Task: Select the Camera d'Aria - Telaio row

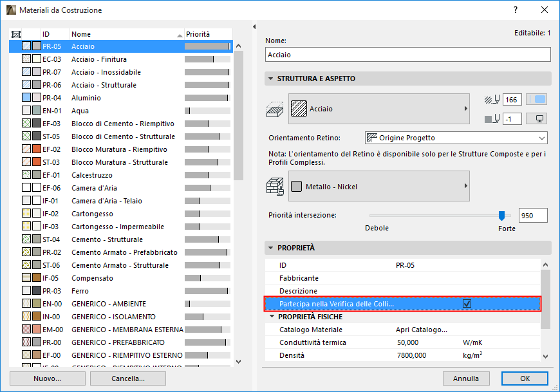Action: [x=121, y=200]
